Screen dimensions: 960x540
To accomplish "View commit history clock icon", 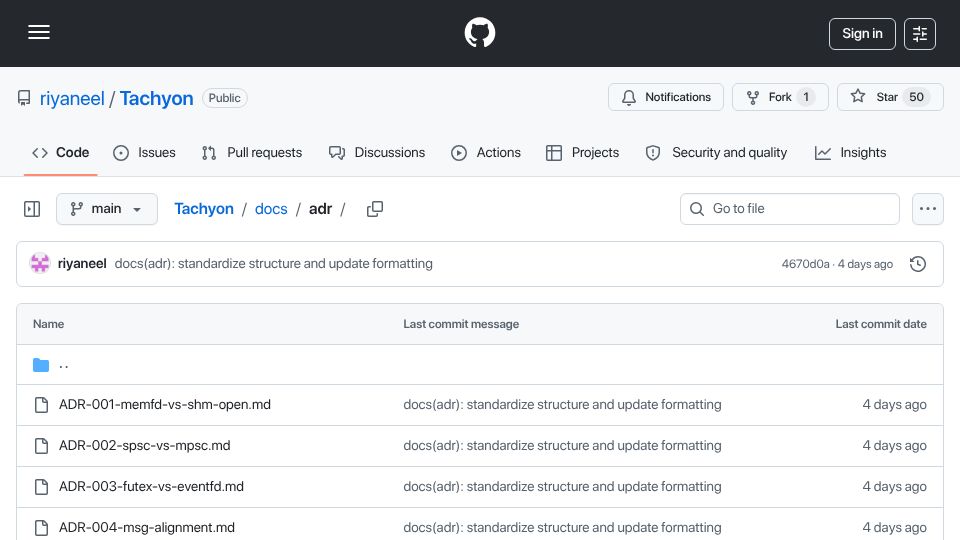I will click(918, 264).
